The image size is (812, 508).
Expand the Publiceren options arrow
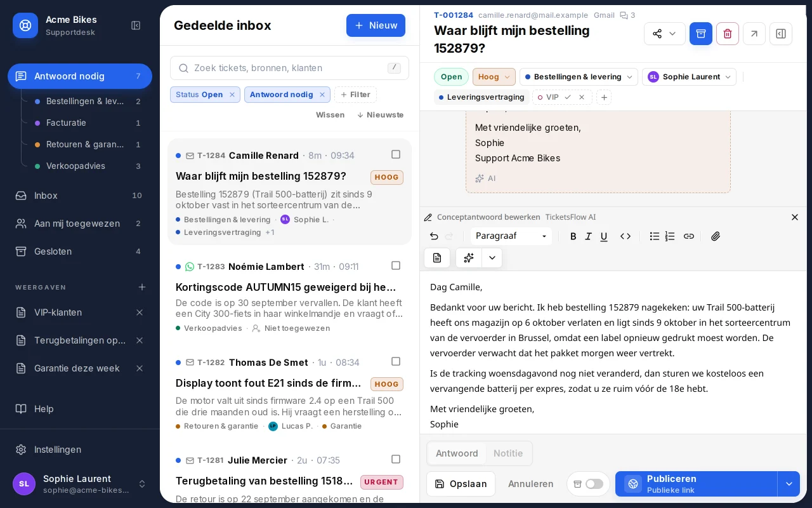pos(789,484)
